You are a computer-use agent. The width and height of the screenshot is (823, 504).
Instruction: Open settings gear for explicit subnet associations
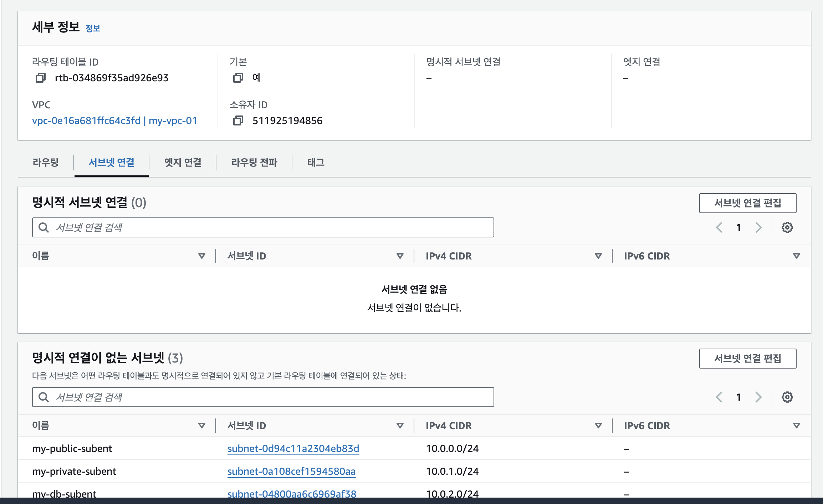pos(787,227)
